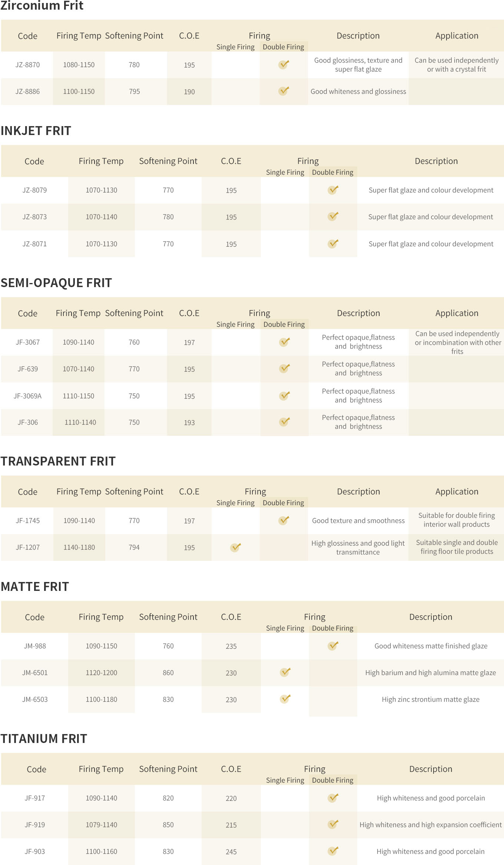504x865 pixels.
Task: Click the INKJET FRIT section title
Action: pyautogui.click(x=36, y=131)
